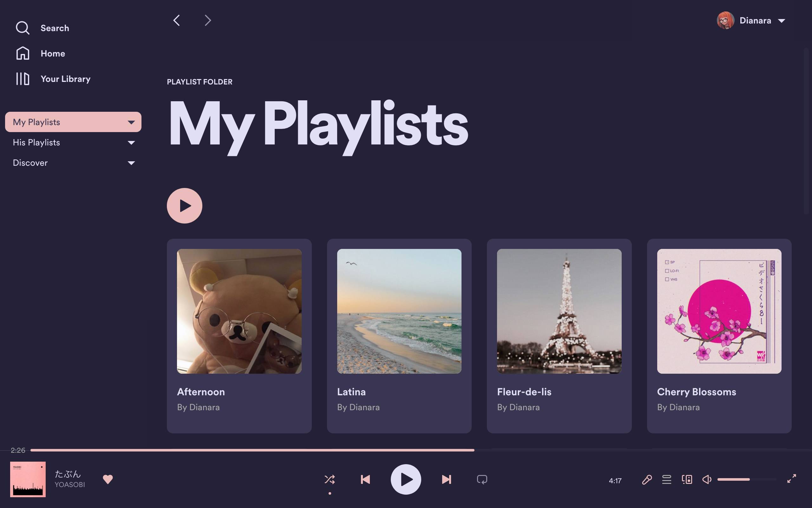Play the My Playlists folder

[x=185, y=206]
